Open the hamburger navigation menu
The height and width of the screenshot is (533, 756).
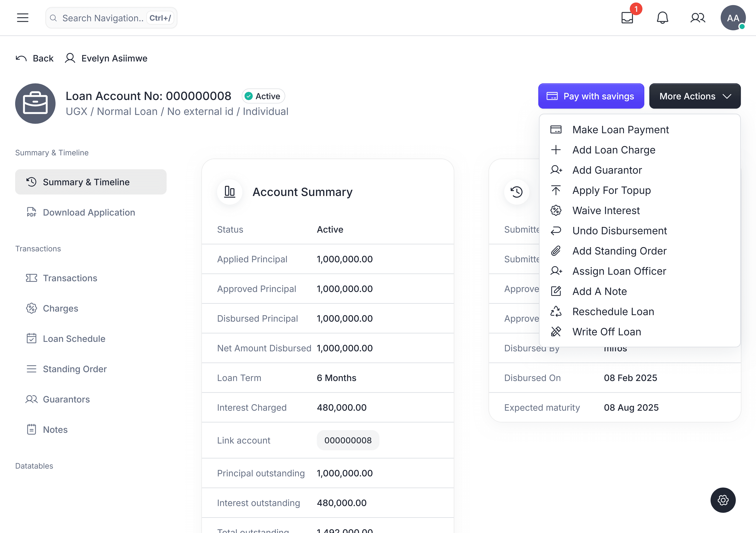pos(23,18)
